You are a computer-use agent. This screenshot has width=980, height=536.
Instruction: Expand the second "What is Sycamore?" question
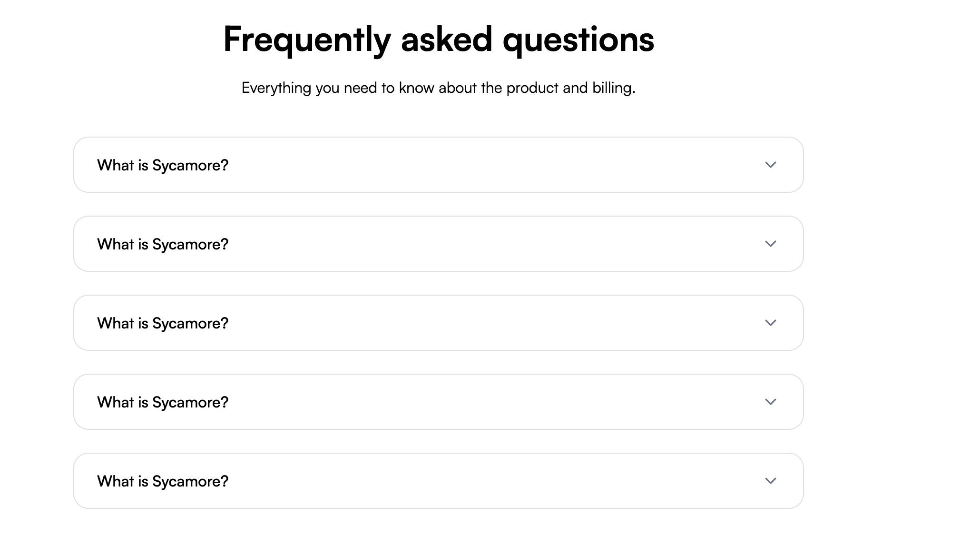coord(163,244)
